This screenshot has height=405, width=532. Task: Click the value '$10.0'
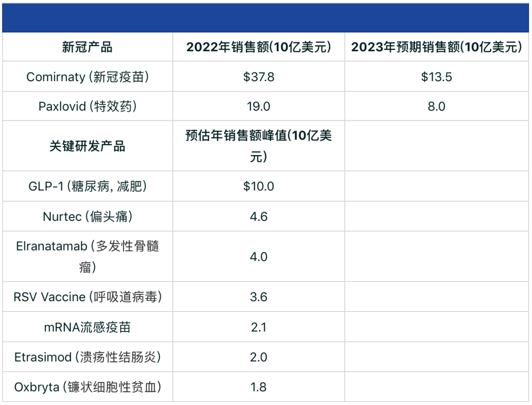click(x=259, y=187)
